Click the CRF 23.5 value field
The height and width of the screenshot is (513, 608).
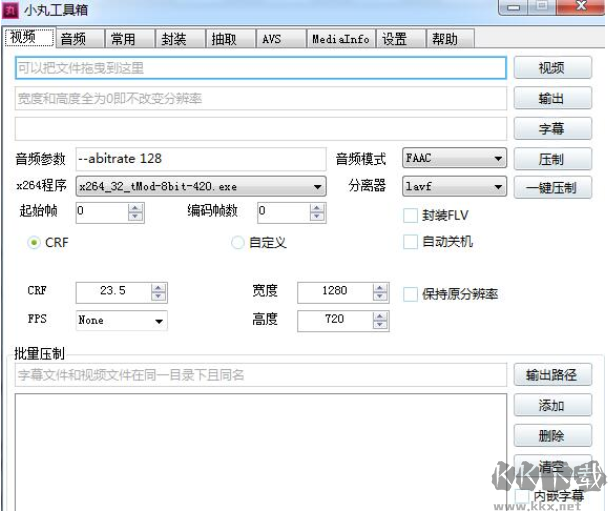[114, 292]
